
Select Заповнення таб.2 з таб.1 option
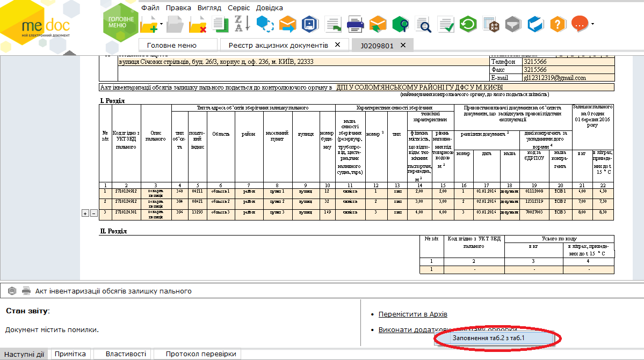click(x=488, y=339)
